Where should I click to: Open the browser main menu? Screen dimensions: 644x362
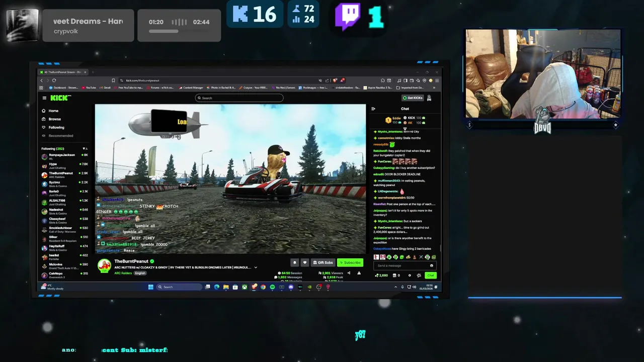click(437, 80)
